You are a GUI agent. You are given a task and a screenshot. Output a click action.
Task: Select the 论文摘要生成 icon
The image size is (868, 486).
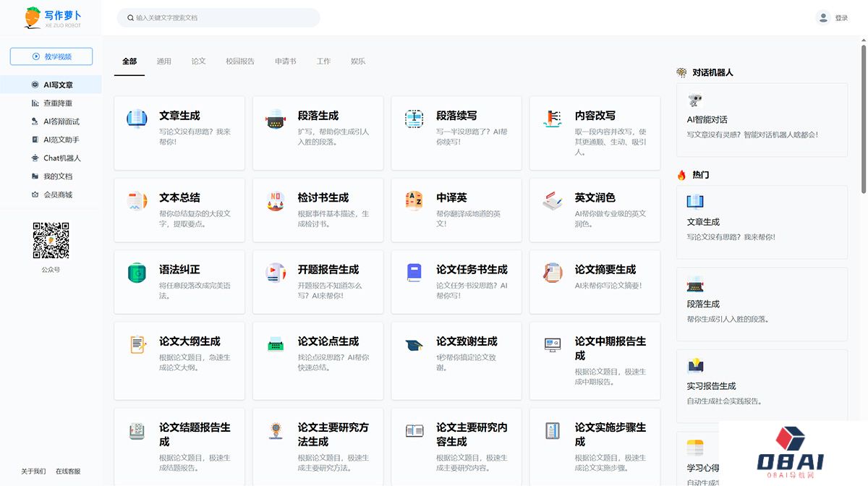coord(553,273)
